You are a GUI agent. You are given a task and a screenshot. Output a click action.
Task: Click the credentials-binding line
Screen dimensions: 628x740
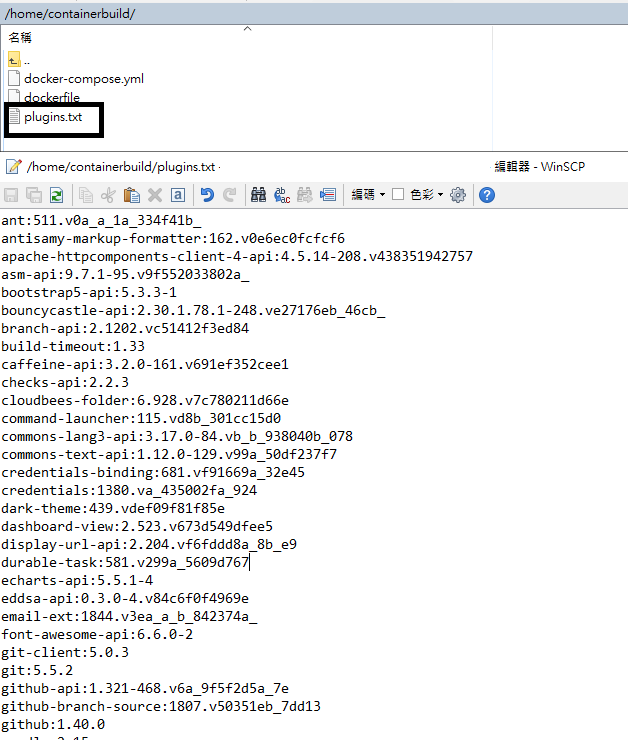pos(153,472)
